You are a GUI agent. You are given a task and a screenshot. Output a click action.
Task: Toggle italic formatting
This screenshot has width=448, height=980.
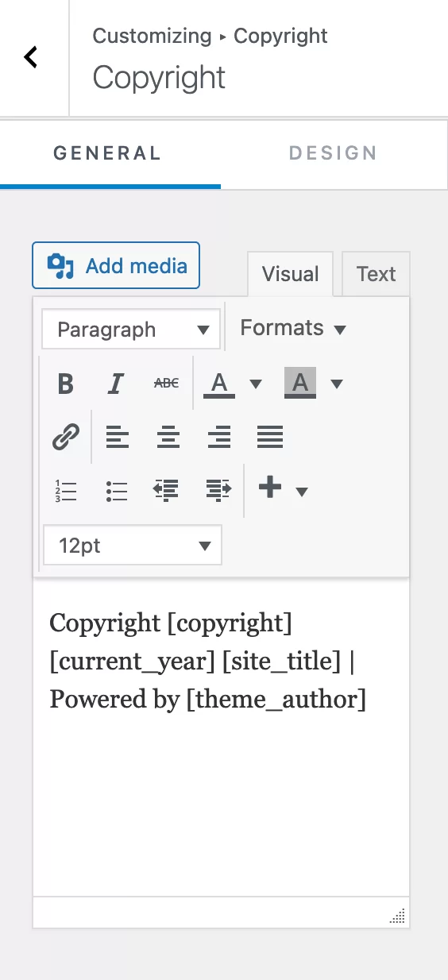(x=116, y=384)
